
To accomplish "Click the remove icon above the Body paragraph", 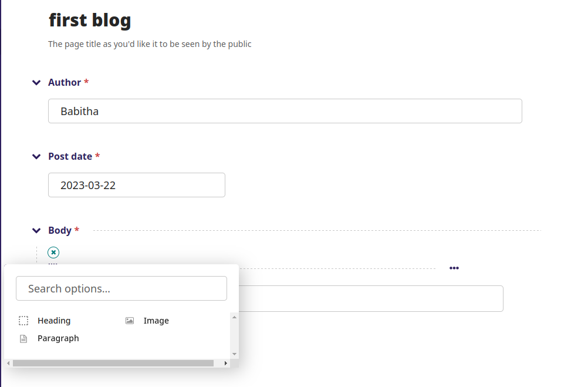I will click(x=53, y=252).
